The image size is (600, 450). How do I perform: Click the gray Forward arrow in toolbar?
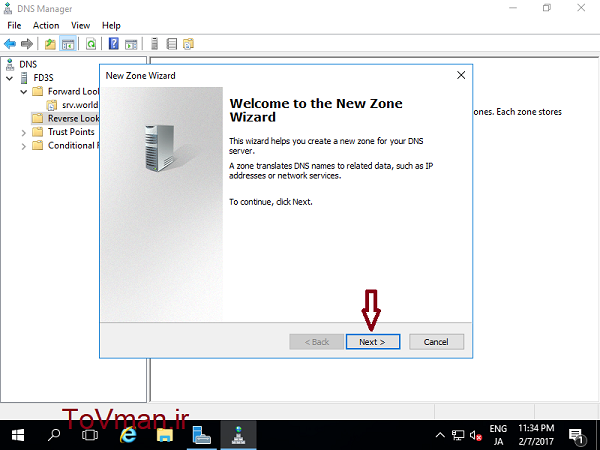pyautogui.click(x=27, y=44)
